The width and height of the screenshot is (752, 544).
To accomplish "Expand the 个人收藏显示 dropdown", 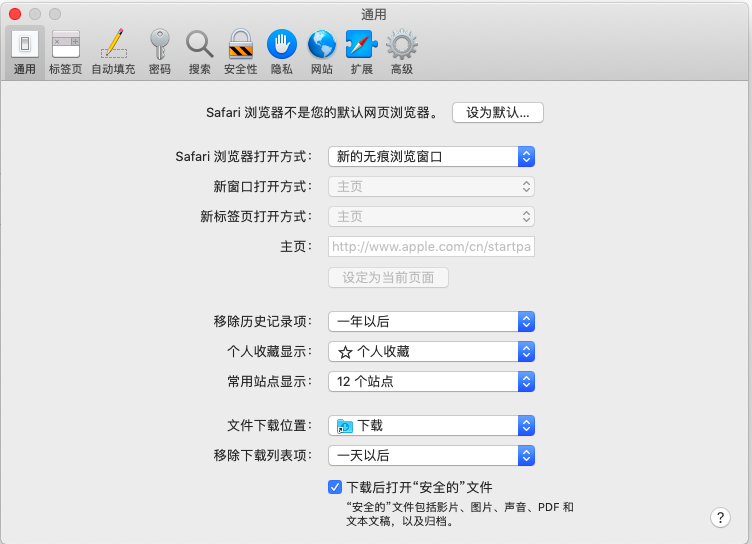I will point(432,351).
